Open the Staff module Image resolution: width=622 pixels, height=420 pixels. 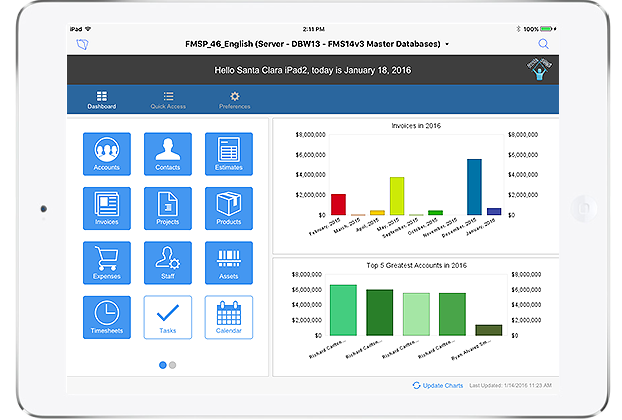pyautogui.click(x=168, y=263)
